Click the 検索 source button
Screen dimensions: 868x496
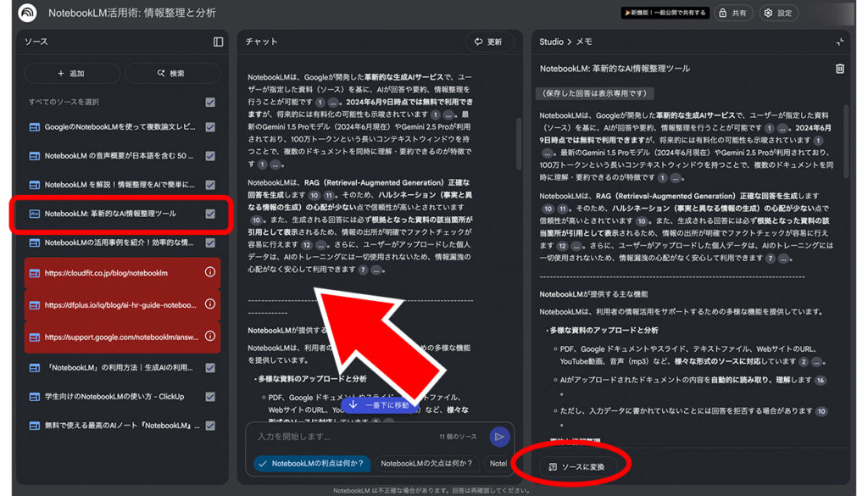[172, 73]
